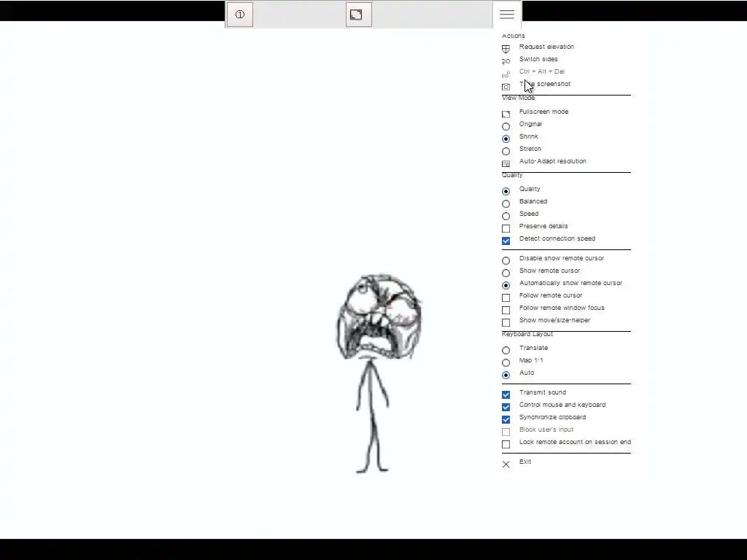Click the Take screenshot camera icon

coord(506,87)
